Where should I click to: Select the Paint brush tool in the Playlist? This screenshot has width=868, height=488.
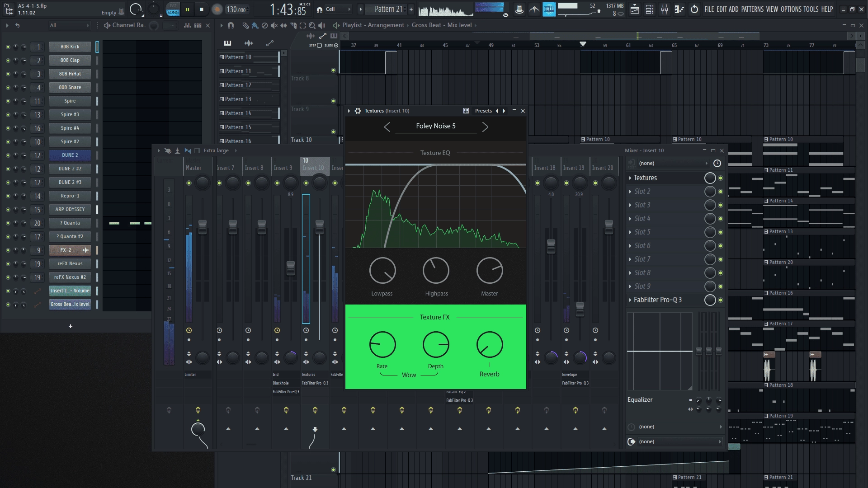pyautogui.click(x=255, y=25)
